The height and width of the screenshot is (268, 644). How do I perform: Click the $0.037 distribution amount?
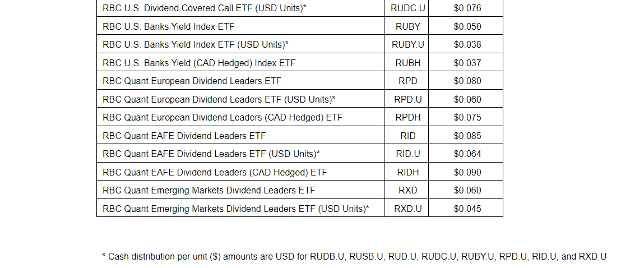pyautogui.click(x=467, y=63)
